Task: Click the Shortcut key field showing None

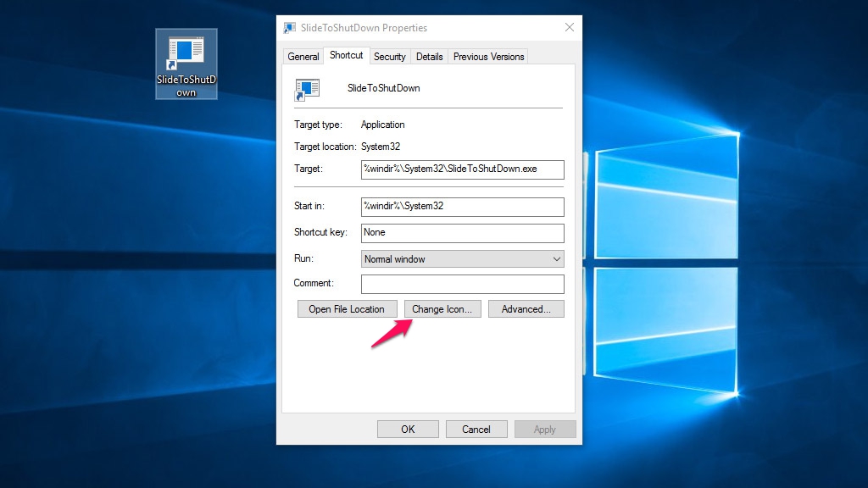Action: pos(462,232)
